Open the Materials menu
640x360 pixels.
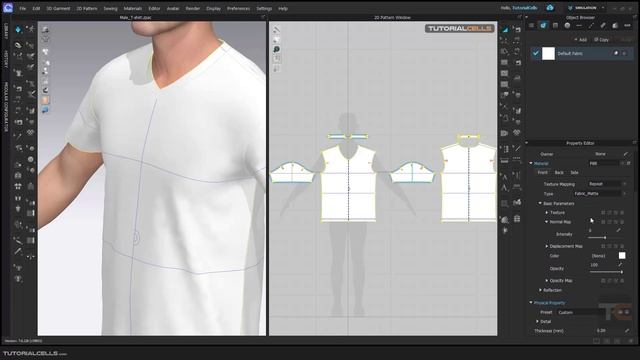(133, 8)
